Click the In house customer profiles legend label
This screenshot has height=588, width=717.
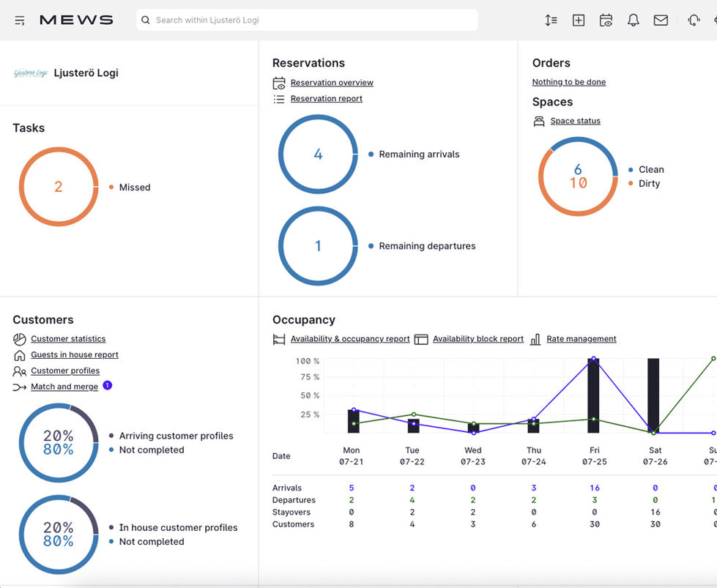tap(179, 528)
